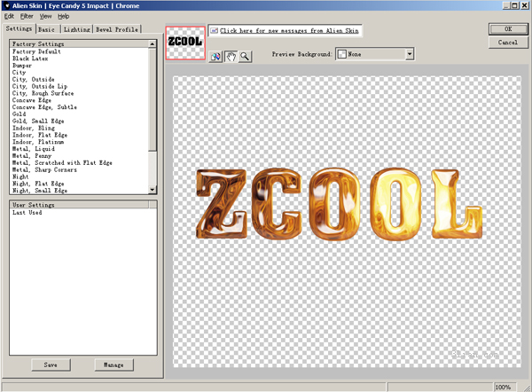This screenshot has height=392, width=532.
Task: Select the Indoor, Flat Edge preset
Action: click(40, 135)
